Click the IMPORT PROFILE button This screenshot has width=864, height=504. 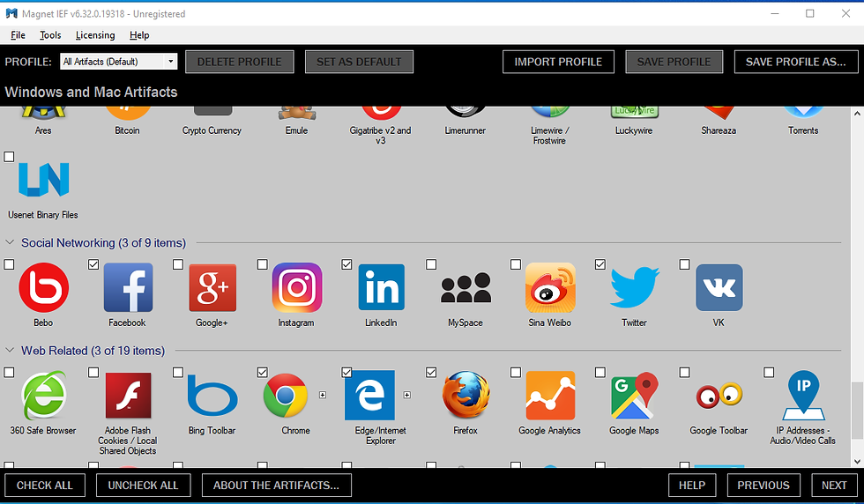click(x=559, y=62)
